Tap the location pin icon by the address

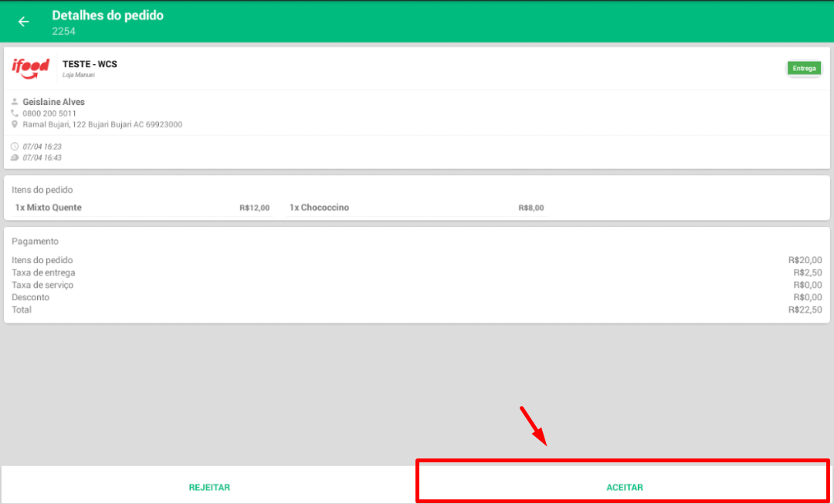point(15,124)
